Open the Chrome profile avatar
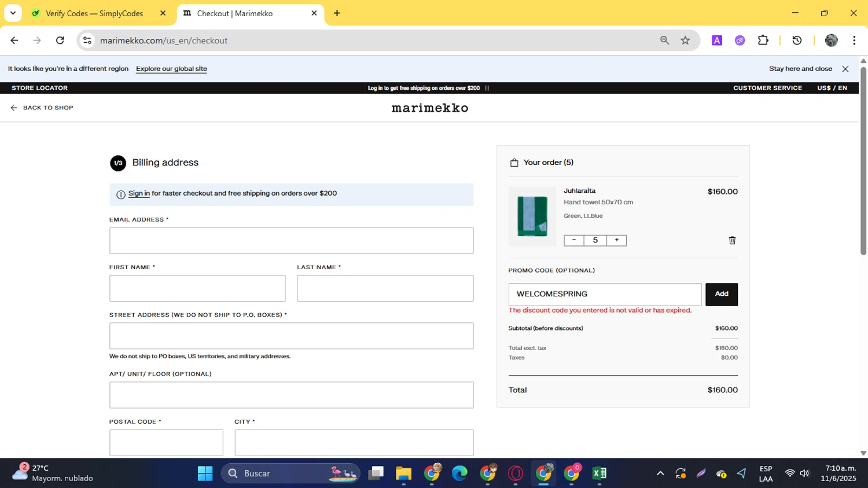Image resolution: width=868 pixels, height=488 pixels. click(832, 41)
